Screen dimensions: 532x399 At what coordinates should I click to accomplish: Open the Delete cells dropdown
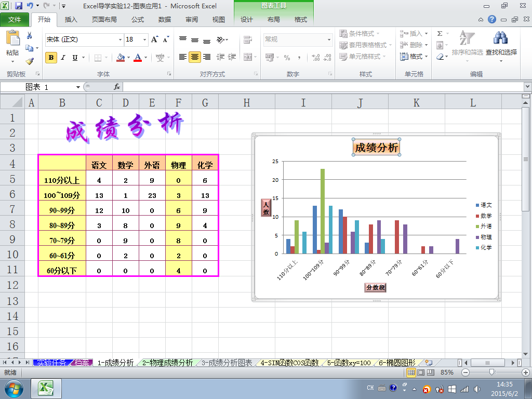click(427, 45)
